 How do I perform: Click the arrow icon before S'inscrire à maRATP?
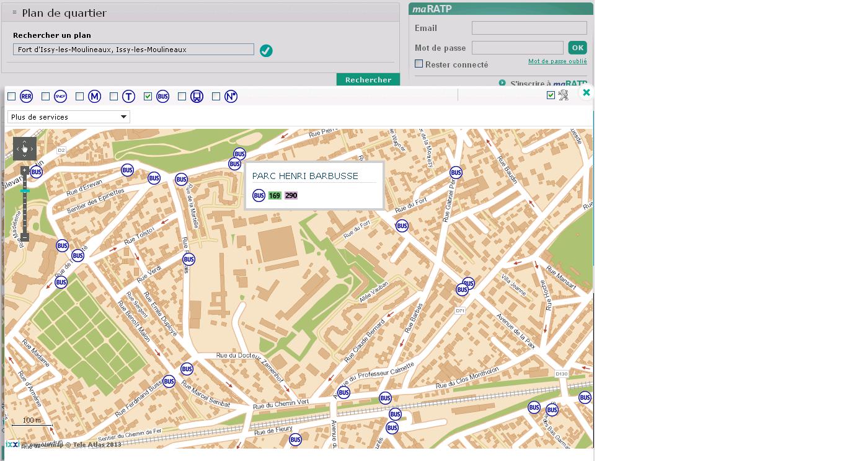point(502,83)
